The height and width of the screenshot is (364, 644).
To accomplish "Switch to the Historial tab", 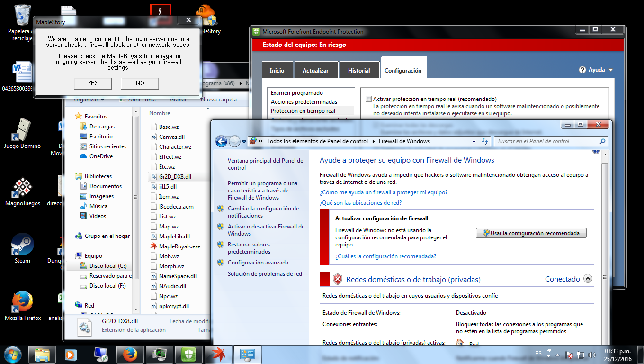I will (x=359, y=70).
